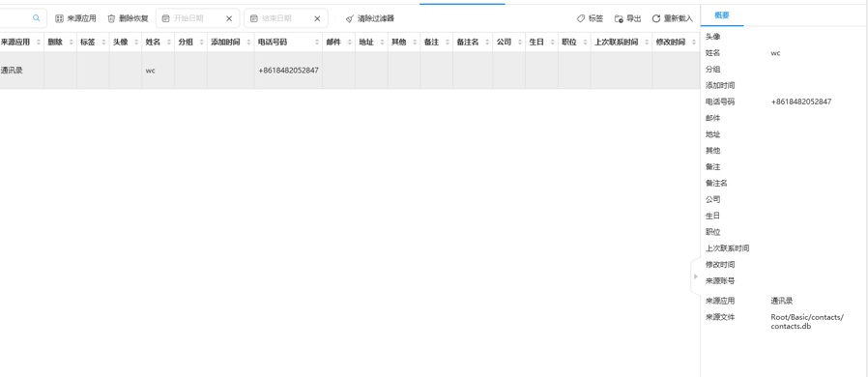Select the wc contact row
The width and height of the screenshot is (868, 377).
pos(350,71)
